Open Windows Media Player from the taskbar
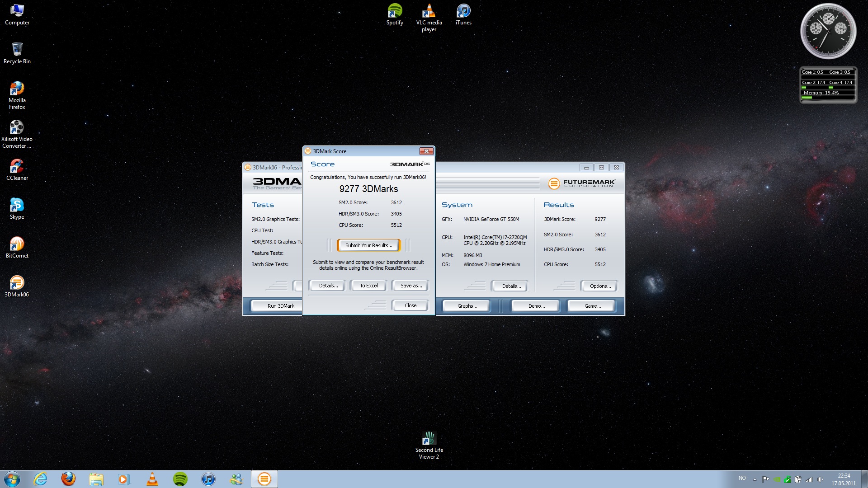This screenshot has width=868, height=488. click(124, 479)
